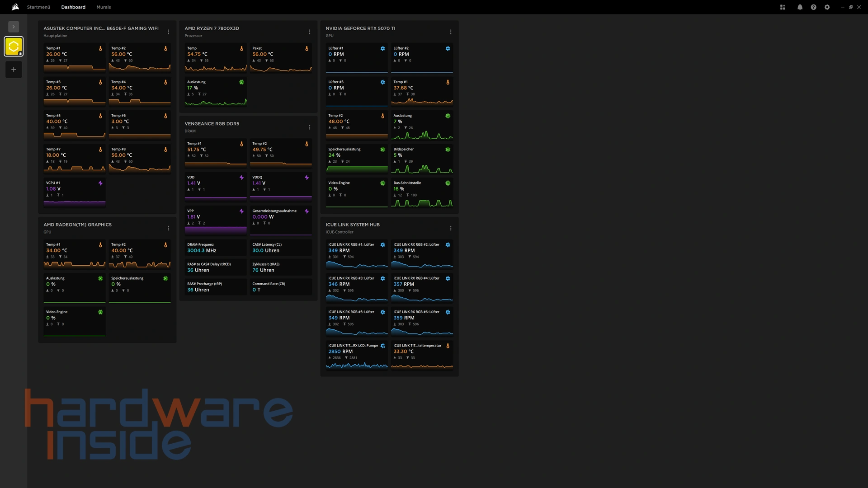868x488 pixels.
Task: Click lightning icon on VCPU #1 tile
Action: point(100,183)
